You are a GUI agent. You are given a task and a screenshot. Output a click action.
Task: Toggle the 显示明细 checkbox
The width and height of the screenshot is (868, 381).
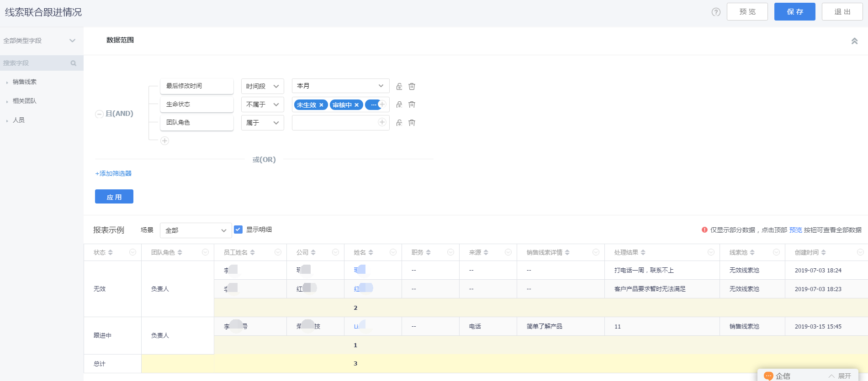coord(238,230)
